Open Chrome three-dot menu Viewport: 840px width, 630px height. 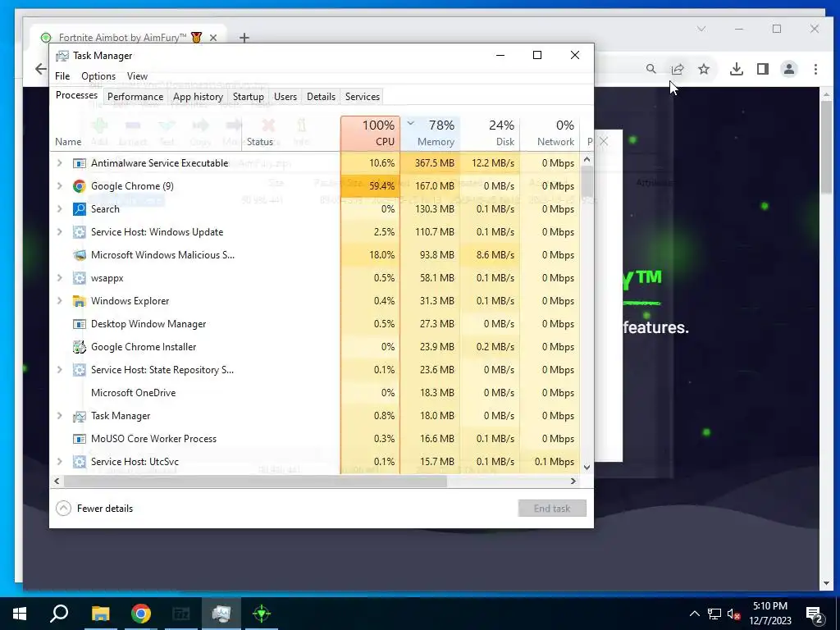[x=815, y=69]
